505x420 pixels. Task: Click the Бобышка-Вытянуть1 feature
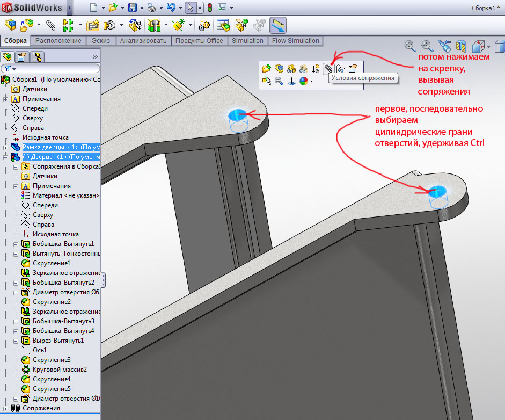(63, 244)
